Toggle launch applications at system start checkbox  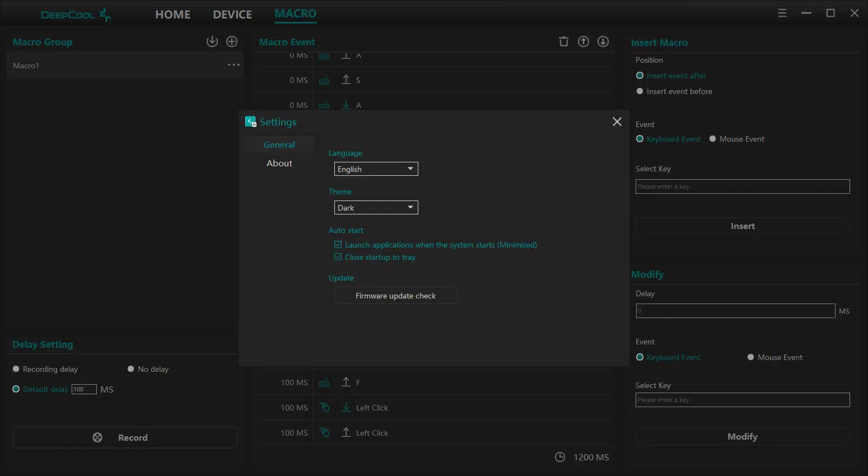pyautogui.click(x=338, y=245)
